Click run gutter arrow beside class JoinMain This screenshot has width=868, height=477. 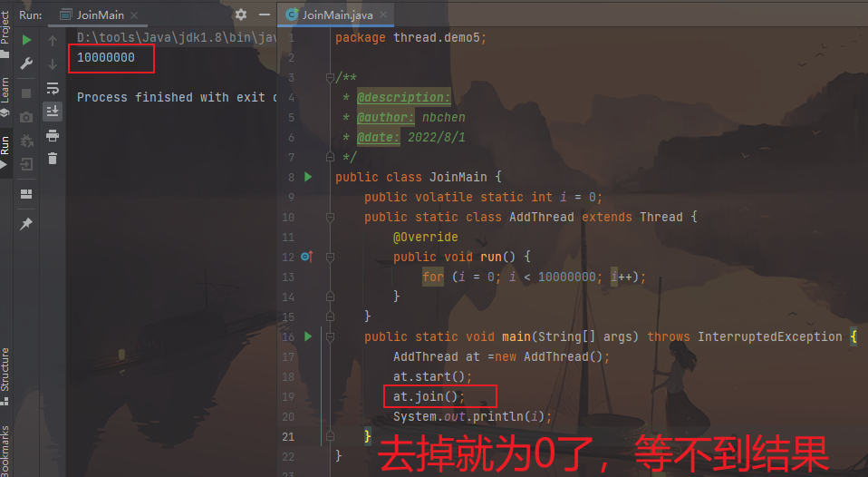pyautogui.click(x=308, y=177)
